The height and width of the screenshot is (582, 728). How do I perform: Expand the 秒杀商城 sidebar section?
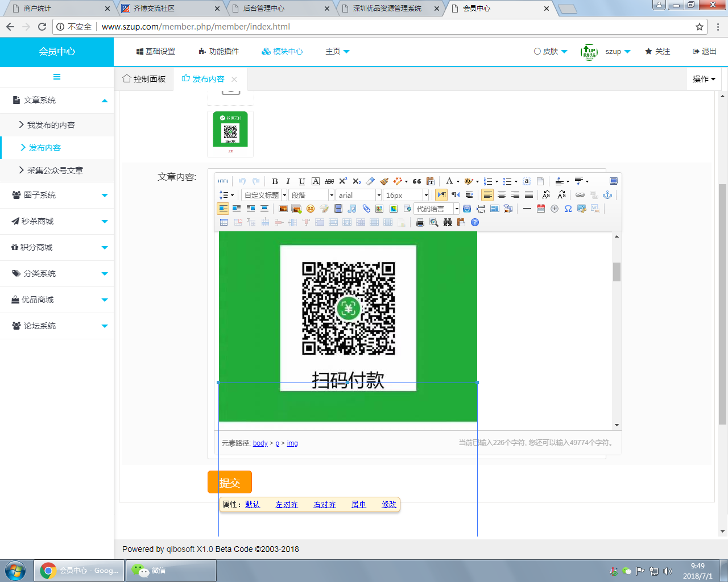coord(57,221)
